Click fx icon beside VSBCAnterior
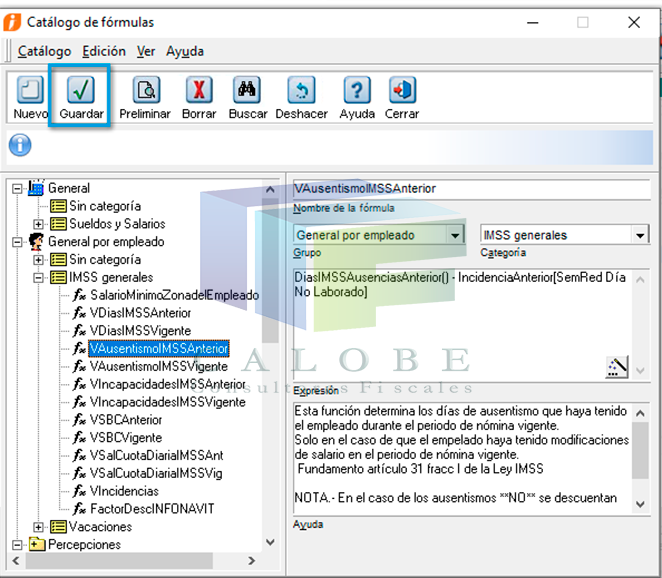Viewport: 662px width, 578px height. (x=79, y=420)
